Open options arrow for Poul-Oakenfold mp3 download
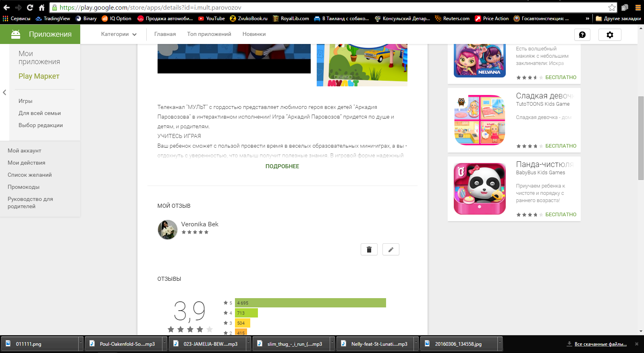Image resolution: width=644 pixels, height=353 pixels. (x=164, y=344)
